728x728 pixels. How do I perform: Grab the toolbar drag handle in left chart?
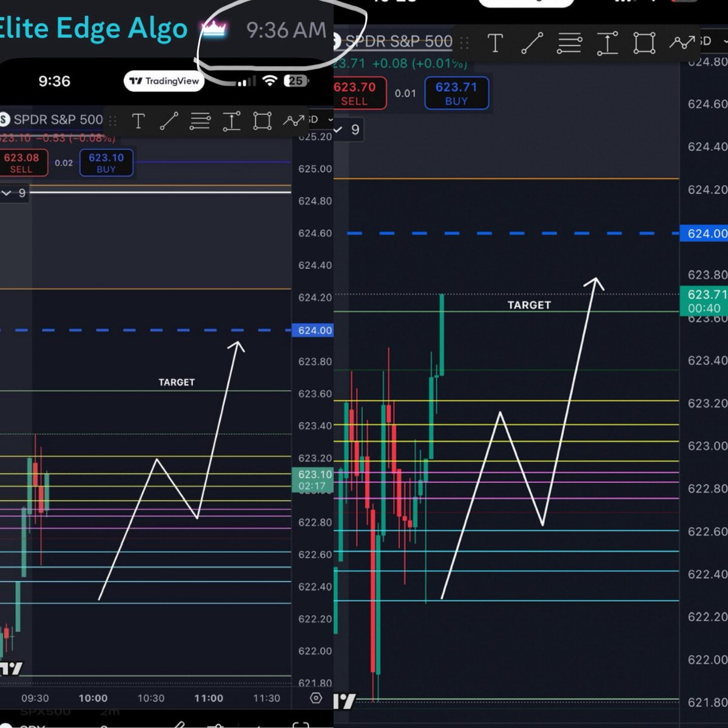(x=112, y=121)
